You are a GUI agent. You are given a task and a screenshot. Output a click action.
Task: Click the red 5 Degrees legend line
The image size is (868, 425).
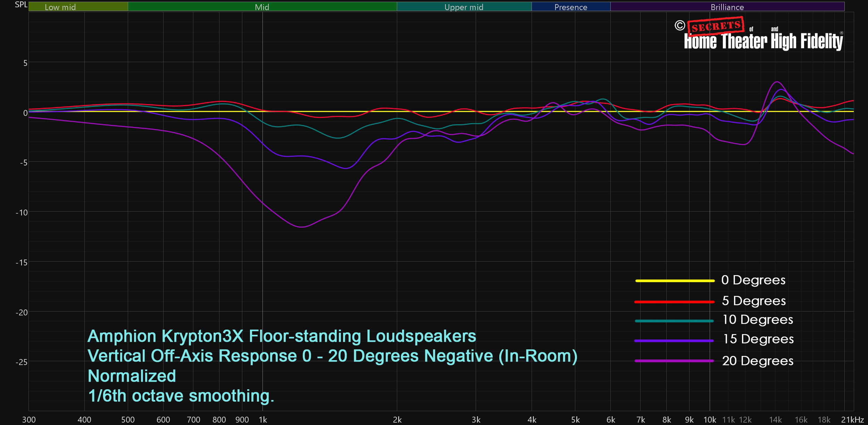point(674,302)
